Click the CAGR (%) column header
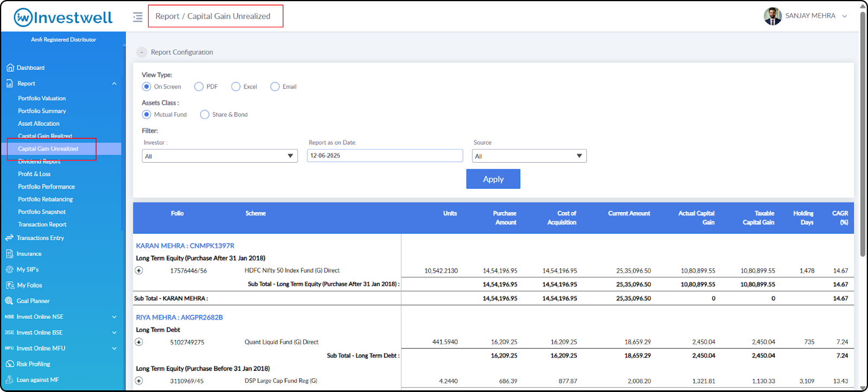This screenshot has width=868, height=392. point(840,218)
